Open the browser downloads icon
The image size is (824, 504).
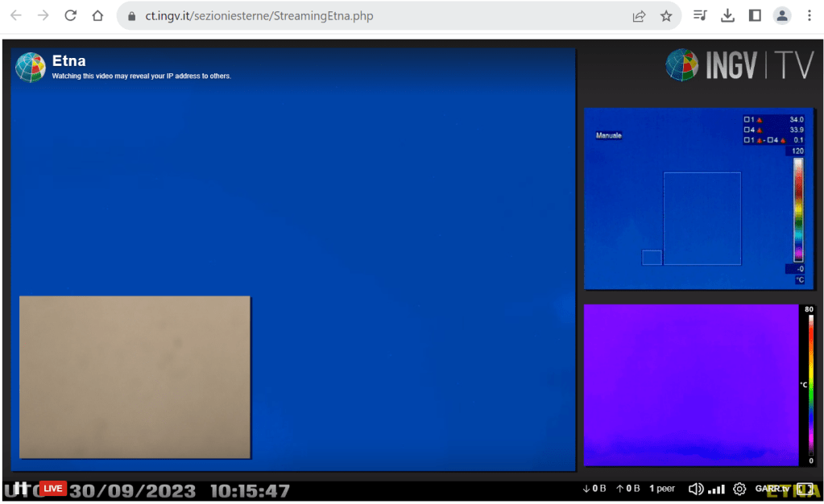pyautogui.click(x=727, y=15)
